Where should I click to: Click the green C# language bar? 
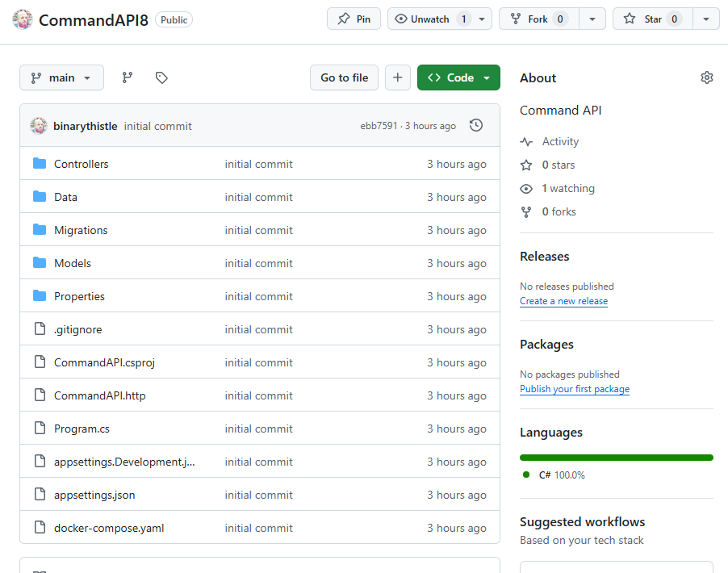click(617, 458)
